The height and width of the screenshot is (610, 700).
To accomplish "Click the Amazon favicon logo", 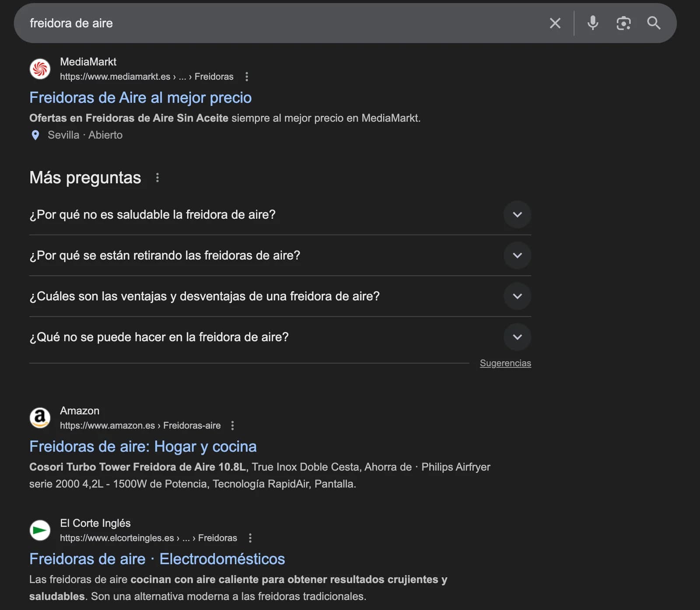I will pos(40,418).
